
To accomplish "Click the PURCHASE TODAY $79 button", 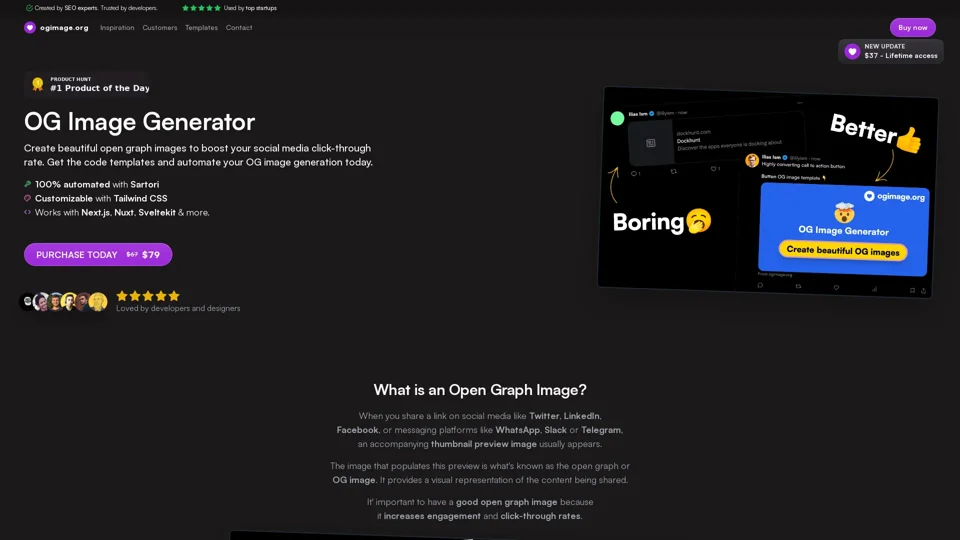I will [x=98, y=255].
